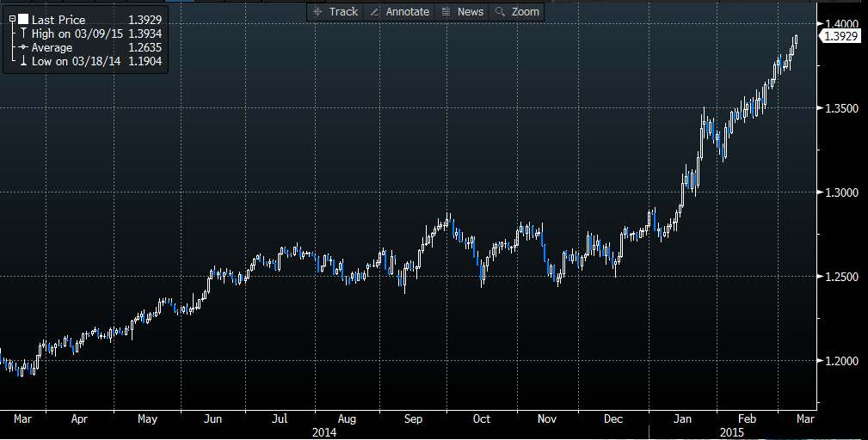
Task: Click the Jul label on time axis
Action: [x=280, y=419]
